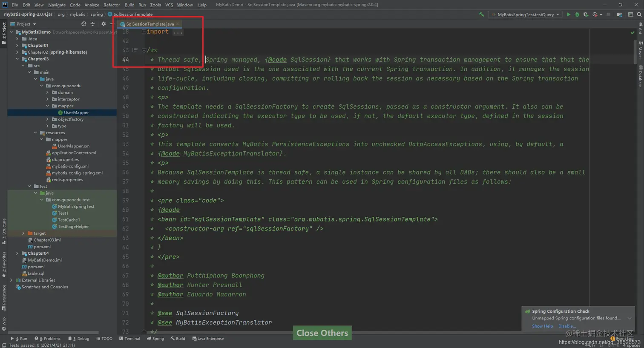The width and height of the screenshot is (644, 348).
Task: Collapse the MyBatisDemo root node
Action: point(11,32)
